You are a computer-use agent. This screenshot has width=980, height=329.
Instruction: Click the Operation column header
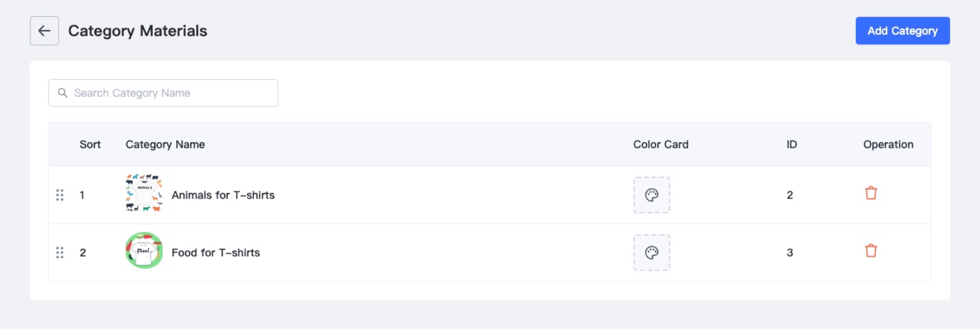point(888,144)
